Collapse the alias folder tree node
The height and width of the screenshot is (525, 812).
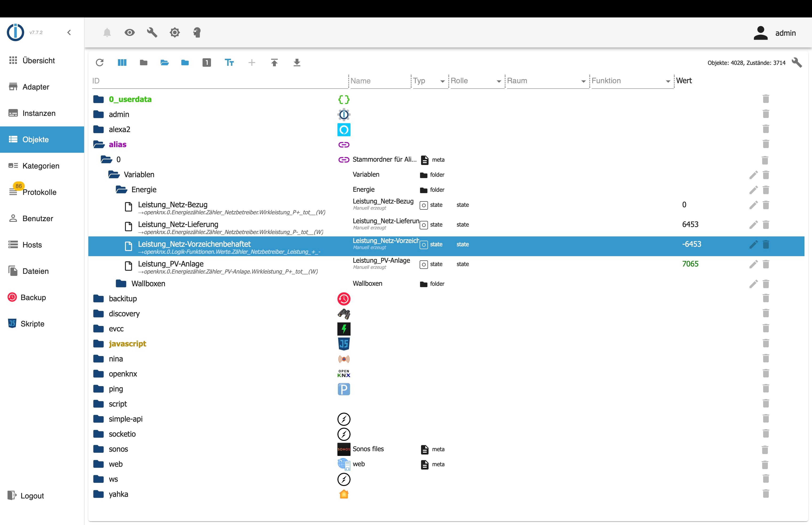tap(99, 145)
